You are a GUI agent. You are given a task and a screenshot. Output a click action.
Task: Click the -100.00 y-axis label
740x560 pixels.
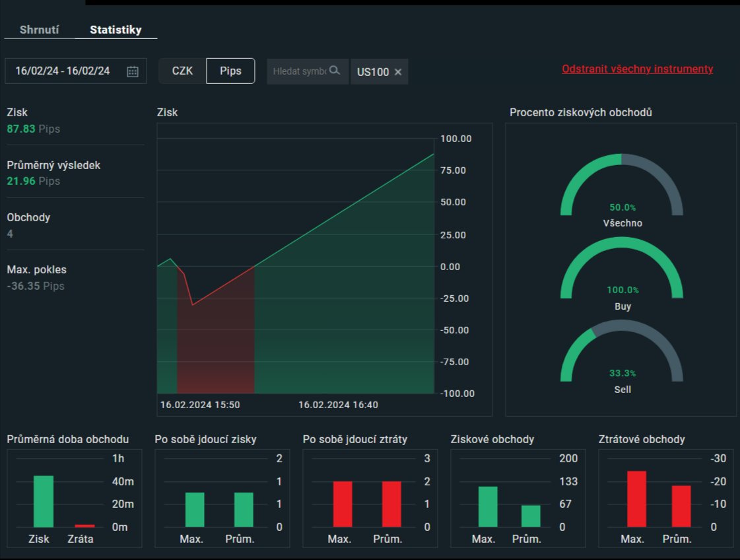pos(457,394)
